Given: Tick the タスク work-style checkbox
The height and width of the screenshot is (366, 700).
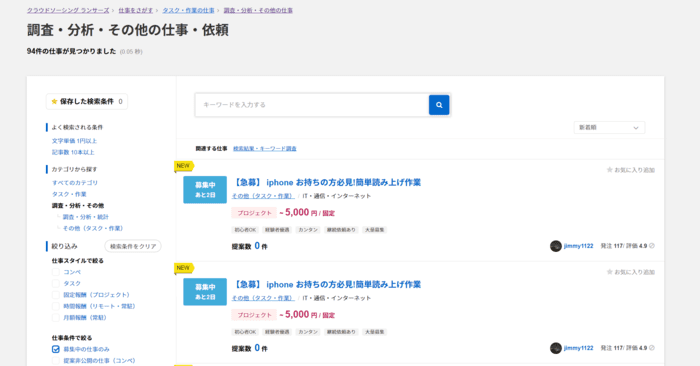Looking at the screenshot, I should 56,283.
